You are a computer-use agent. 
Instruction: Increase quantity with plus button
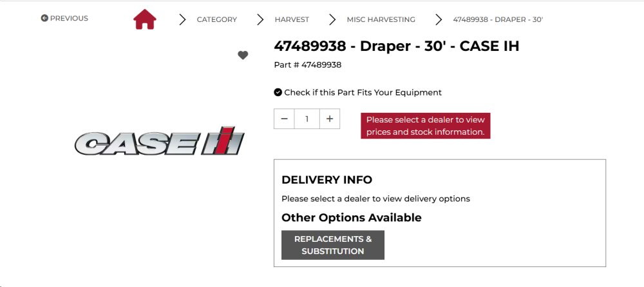(x=329, y=119)
